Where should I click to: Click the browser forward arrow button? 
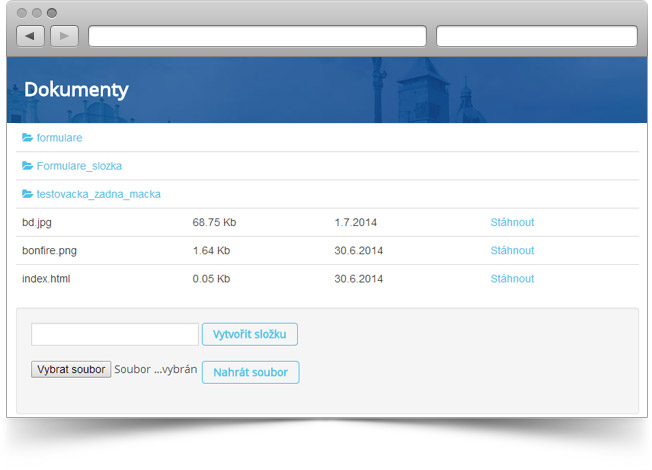point(64,36)
